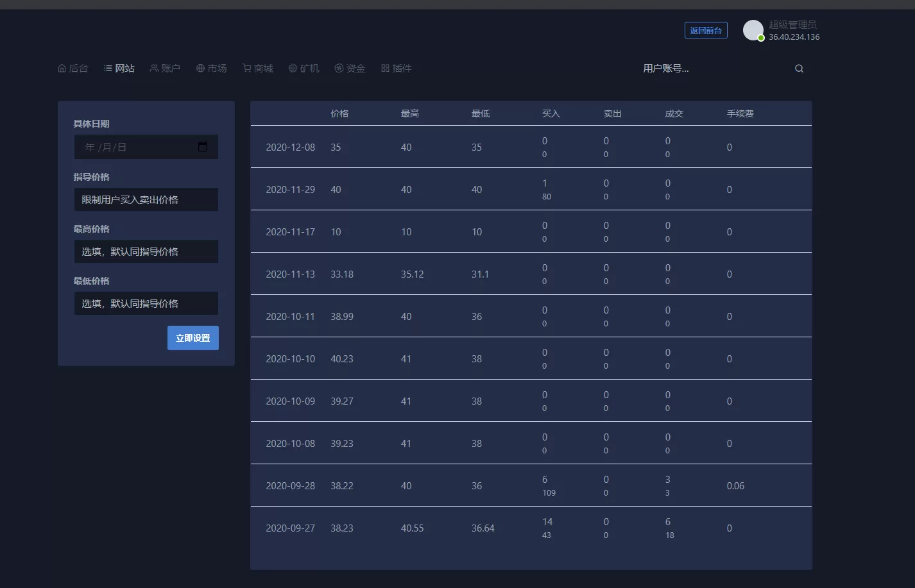Viewport: 915px width, 588px height.
Task: Focus the 具体日期 date input
Action: (146, 147)
